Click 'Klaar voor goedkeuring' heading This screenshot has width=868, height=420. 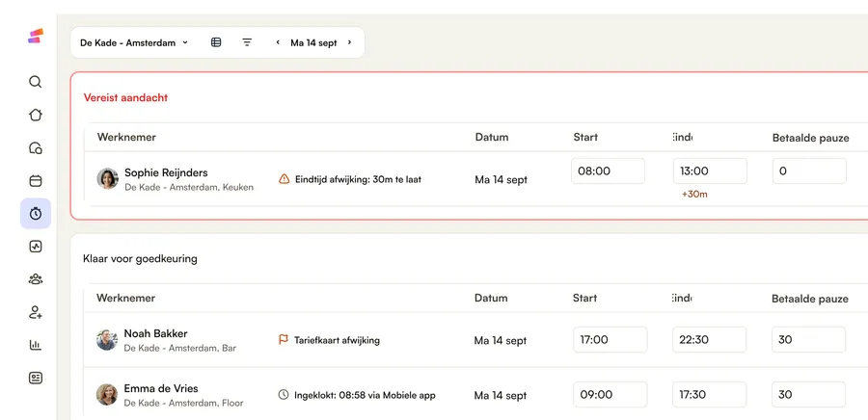click(x=140, y=258)
